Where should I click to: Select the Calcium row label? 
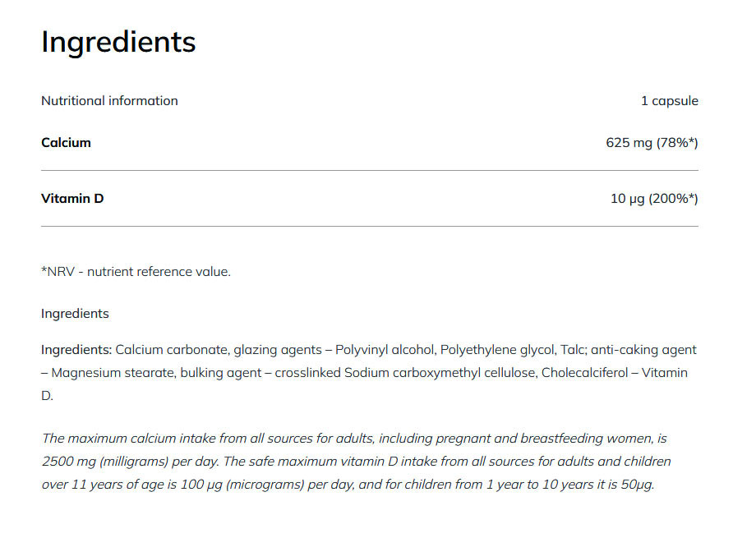pyautogui.click(x=66, y=143)
